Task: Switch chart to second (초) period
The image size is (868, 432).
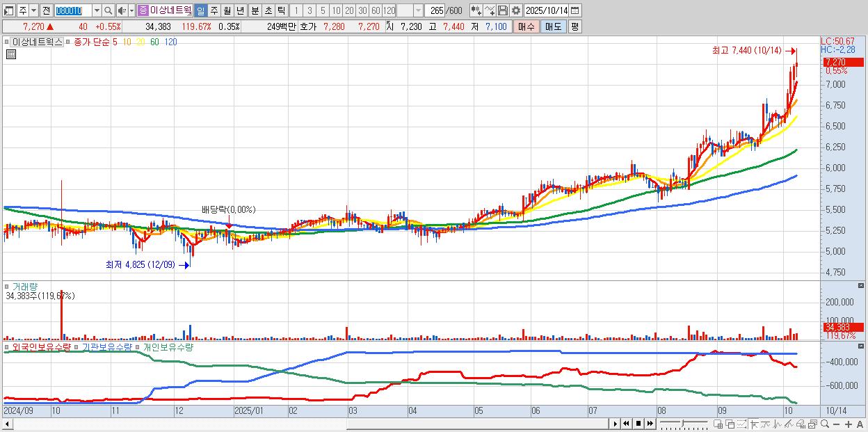Action: (x=267, y=10)
